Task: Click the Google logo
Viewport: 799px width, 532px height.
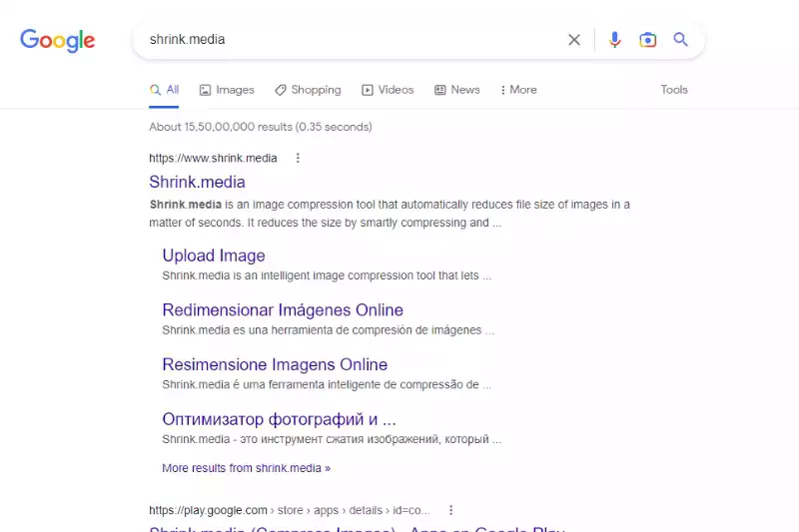Action: pos(58,40)
